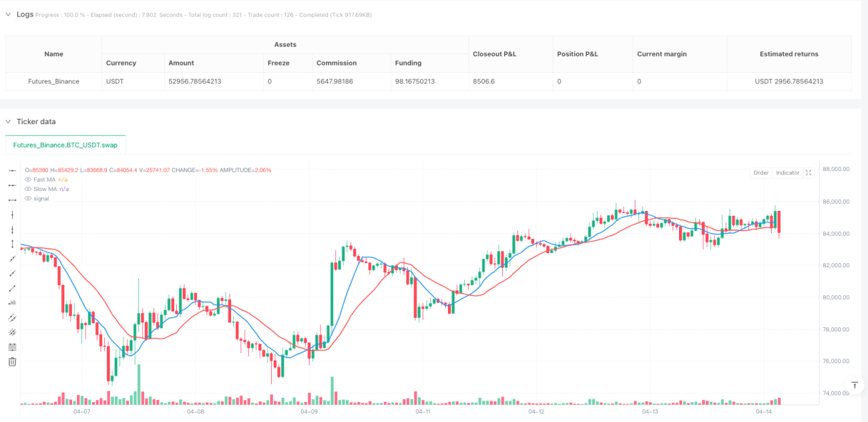Click the Futures_Binance name cell
Screen dimensions: 868x422
53,81
